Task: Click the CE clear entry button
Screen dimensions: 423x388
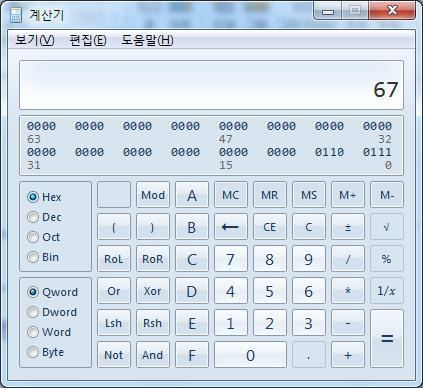Action: pos(270,227)
